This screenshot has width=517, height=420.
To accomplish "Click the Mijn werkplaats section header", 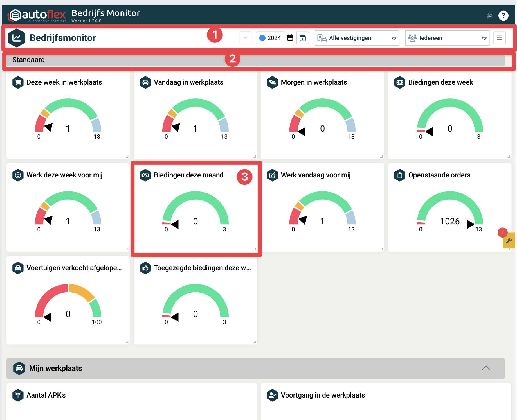I will (x=55, y=368).
